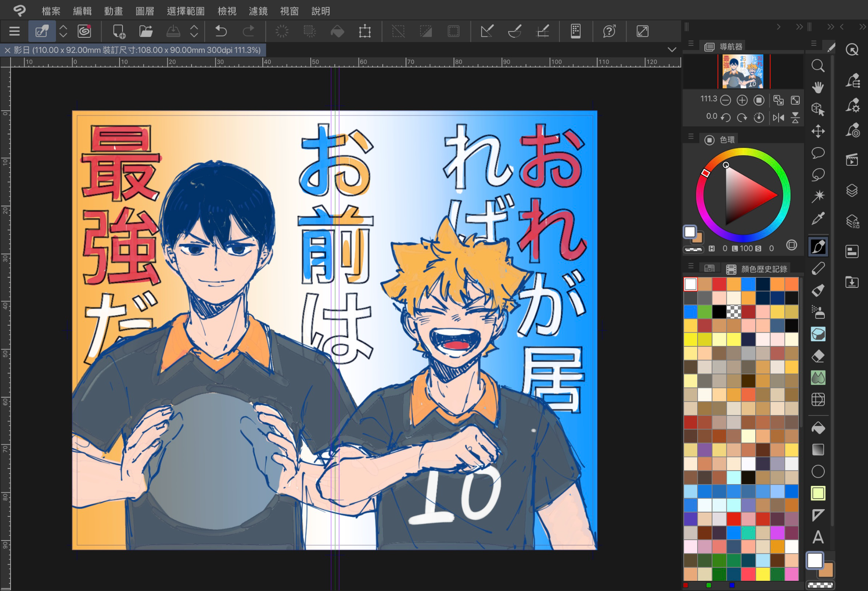Select the Zoom magnifier tool
868x591 pixels.
pyautogui.click(x=818, y=66)
